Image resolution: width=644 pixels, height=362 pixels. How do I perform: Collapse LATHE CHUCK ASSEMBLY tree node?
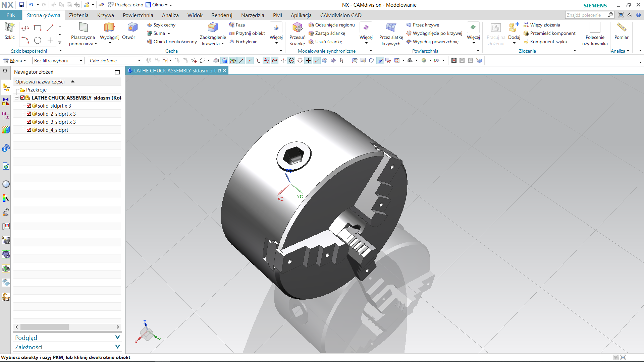point(17,98)
